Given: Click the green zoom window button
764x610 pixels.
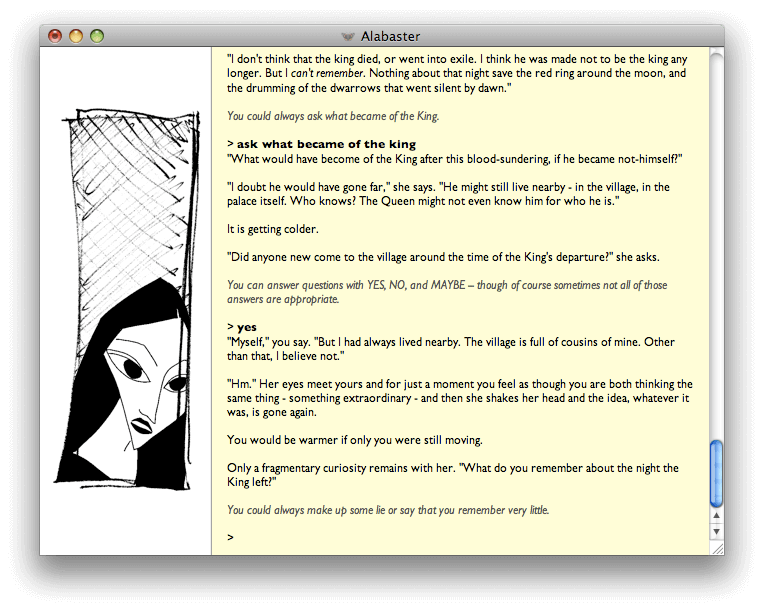Looking at the screenshot, I should click(x=97, y=36).
